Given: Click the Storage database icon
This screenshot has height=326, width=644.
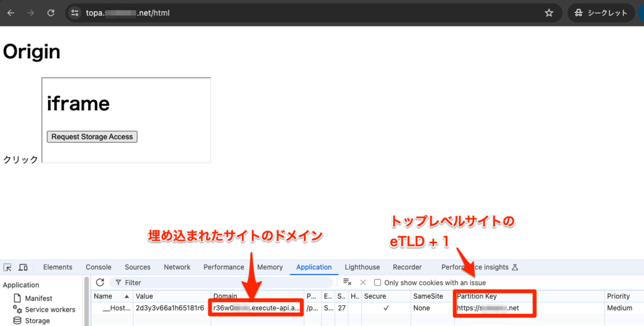Looking at the screenshot, I should 17,321.
